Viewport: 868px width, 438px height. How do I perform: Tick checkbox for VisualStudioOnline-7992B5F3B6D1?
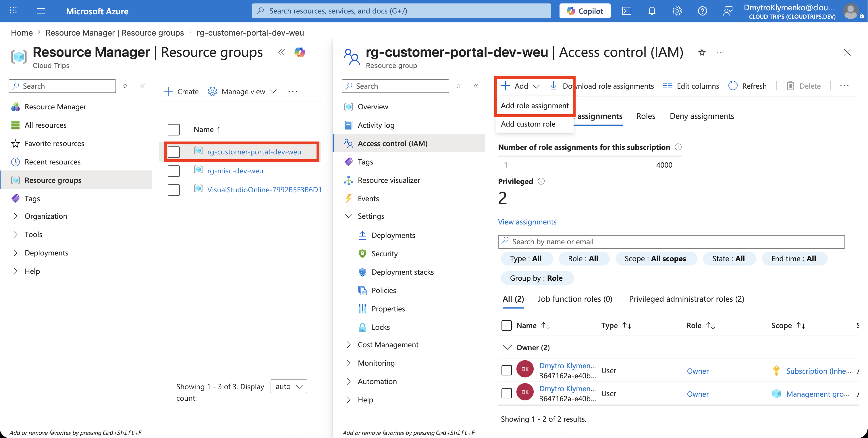[x=173, y=189]
